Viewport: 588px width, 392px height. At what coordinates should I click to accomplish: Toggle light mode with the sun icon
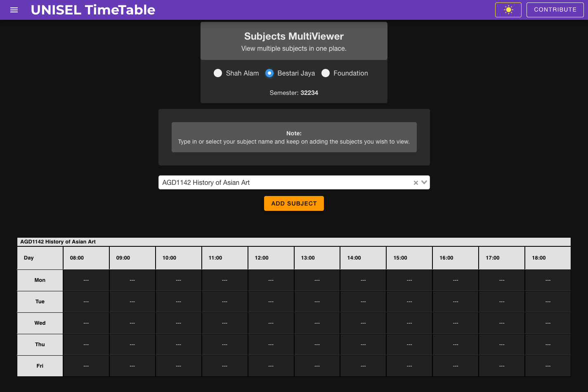508,10
